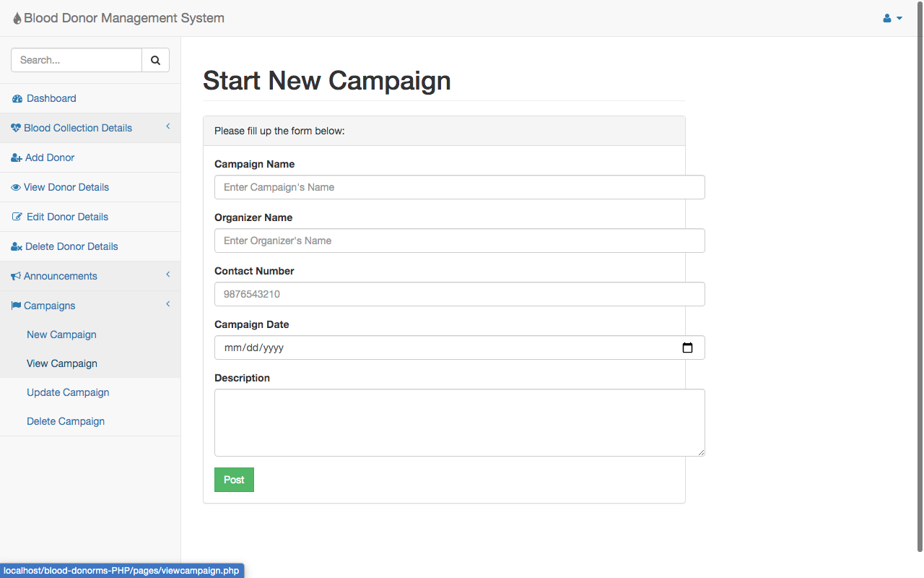This screenshot has height=578, width=924.
Task: Expand the Blood Collection Details chevron
Action: coord(168,127)
